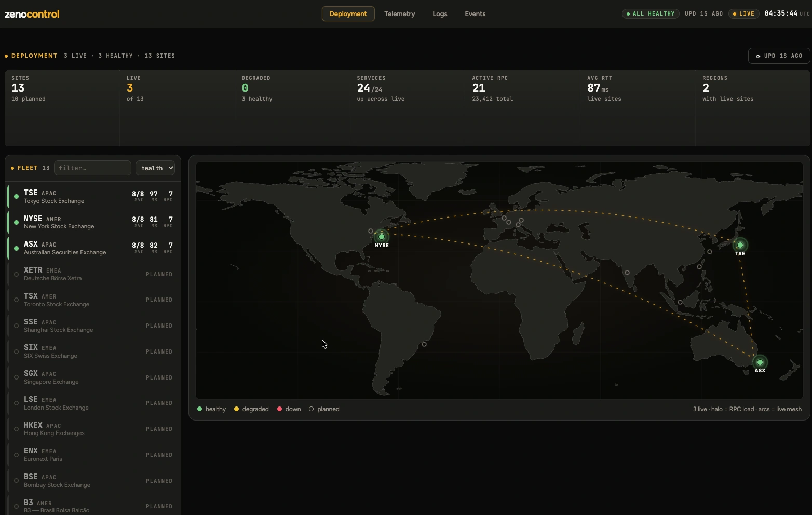
Task: Click the down legend dot
Action: click(x=279, y=409)
